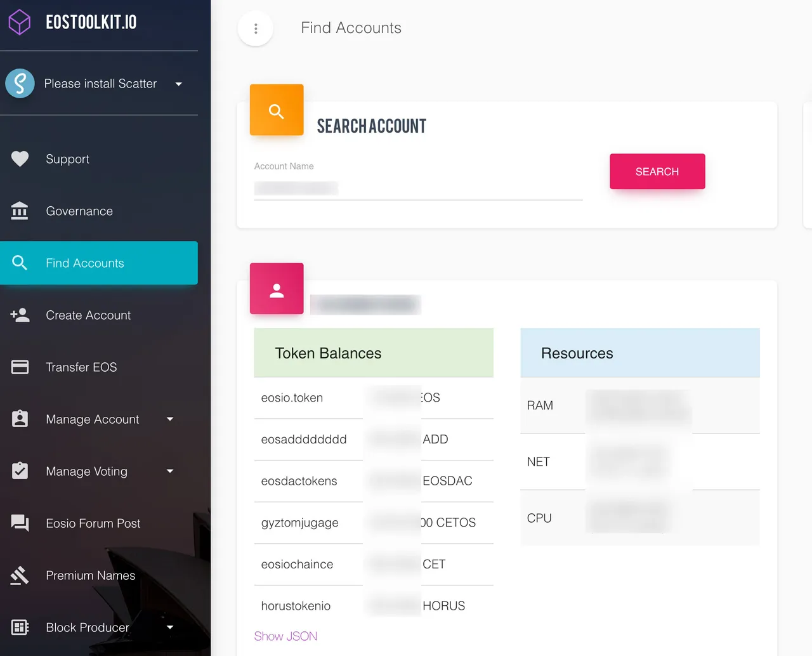Click the Token Balances header
The image size is (812, 656).
pyautogui.click(x=374, y=353)
